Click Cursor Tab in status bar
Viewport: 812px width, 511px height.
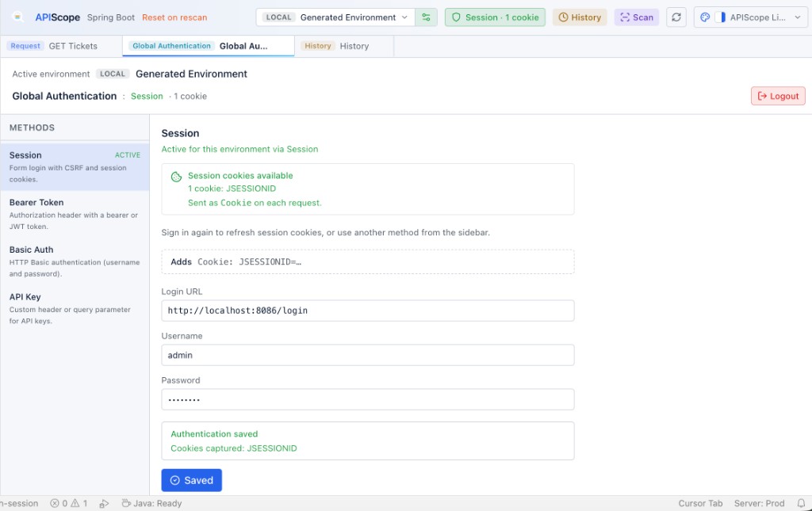click(700, 503)
